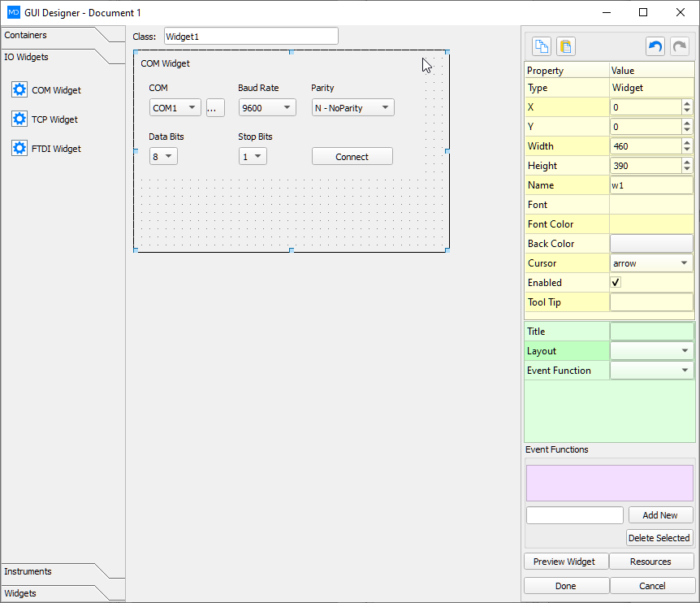Click the Class name input field

(x=251, y=37)
